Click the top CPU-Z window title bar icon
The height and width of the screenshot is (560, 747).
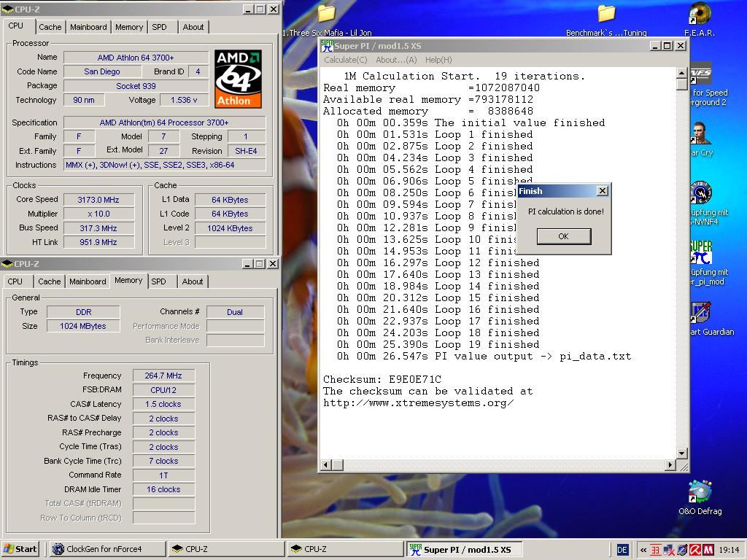point(7,9)
